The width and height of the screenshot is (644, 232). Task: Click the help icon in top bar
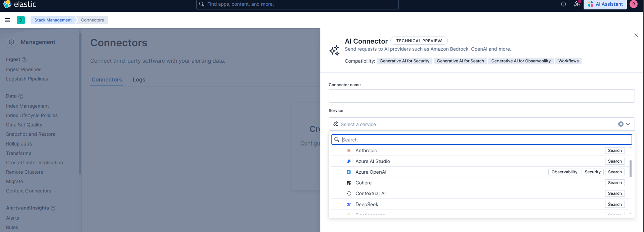563,4
